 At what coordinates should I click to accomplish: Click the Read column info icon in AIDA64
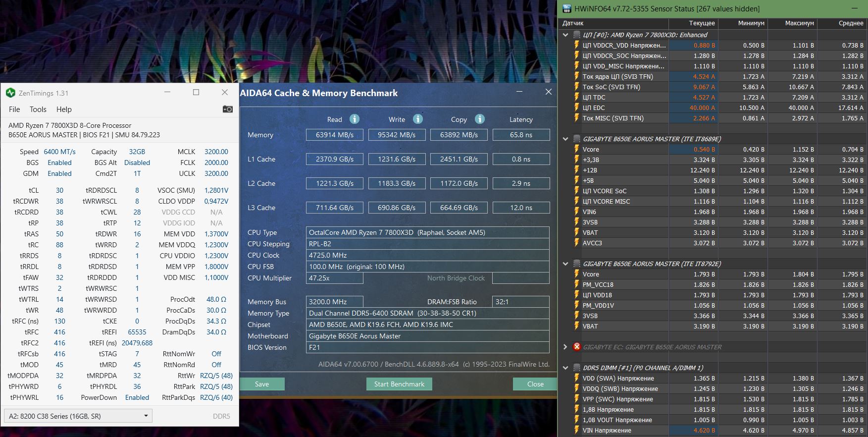coord(355,119)
